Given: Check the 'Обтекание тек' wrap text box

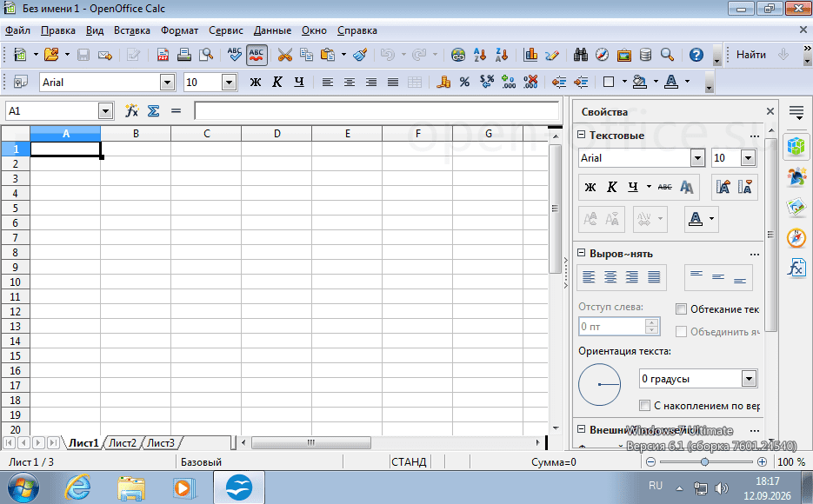Looking at the screenshot, I should (682, 309).
